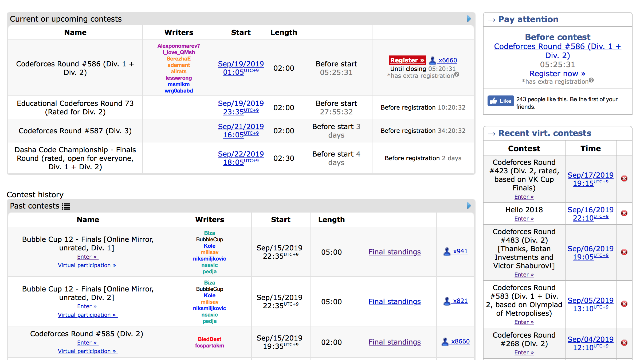This screenshot has height=360, width=644.
Task: Click the participants icon next to x6660
Action: [433, 61]
